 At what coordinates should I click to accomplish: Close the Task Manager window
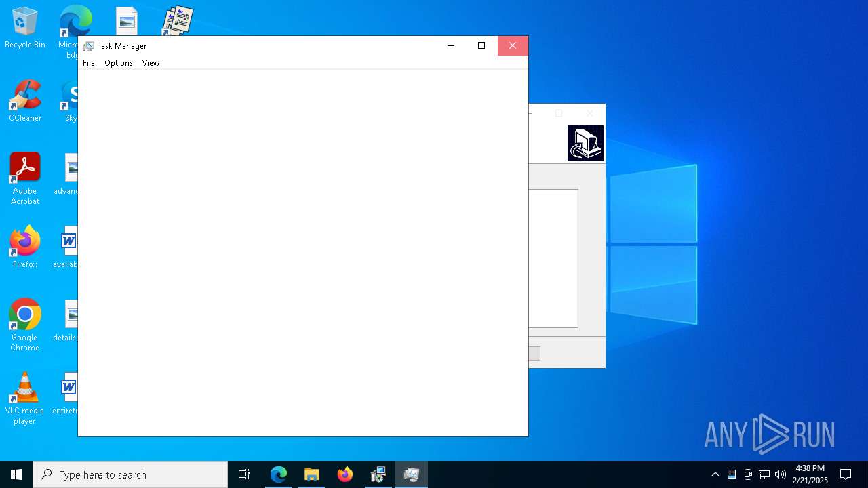click(x=513, y=45)
